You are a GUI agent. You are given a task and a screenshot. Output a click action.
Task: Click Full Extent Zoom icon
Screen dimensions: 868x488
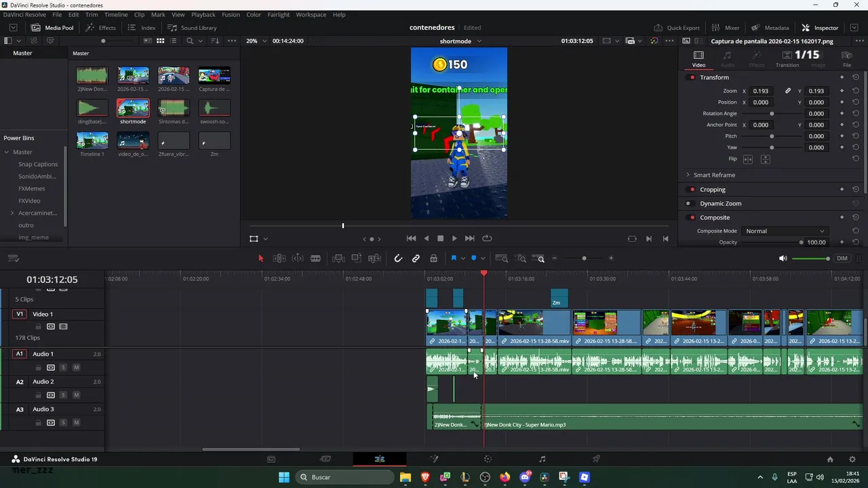502,258
